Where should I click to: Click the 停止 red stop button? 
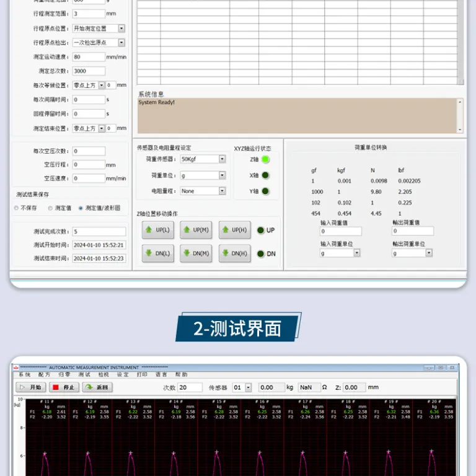pyautogui.click(x=64, y=387)
